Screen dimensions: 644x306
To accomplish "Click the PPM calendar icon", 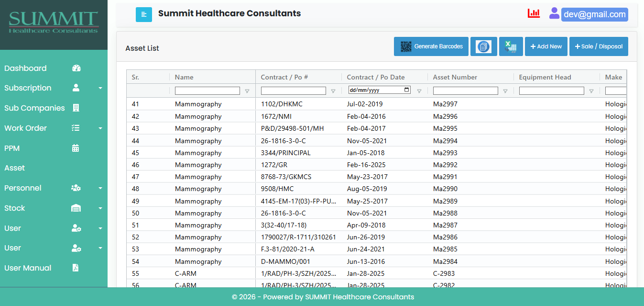I will pos(76,148).
